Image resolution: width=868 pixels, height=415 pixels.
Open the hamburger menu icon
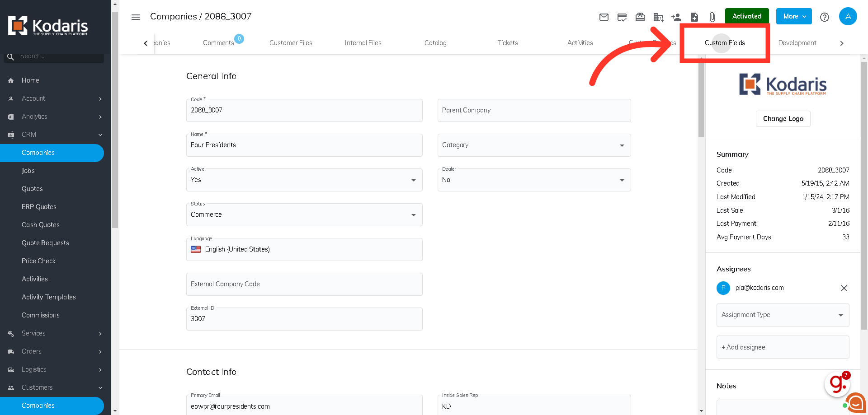click(x=136, y=17)
